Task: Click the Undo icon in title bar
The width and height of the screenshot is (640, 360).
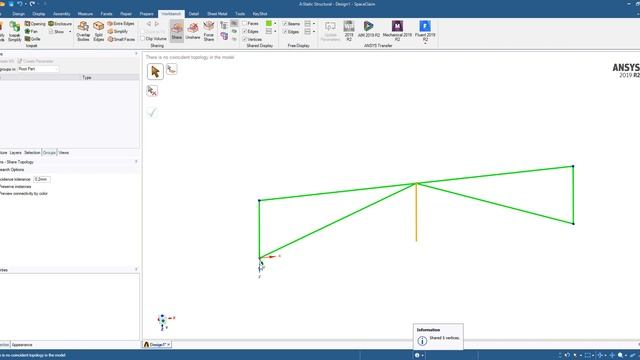Action: click(x=20, y=4)
